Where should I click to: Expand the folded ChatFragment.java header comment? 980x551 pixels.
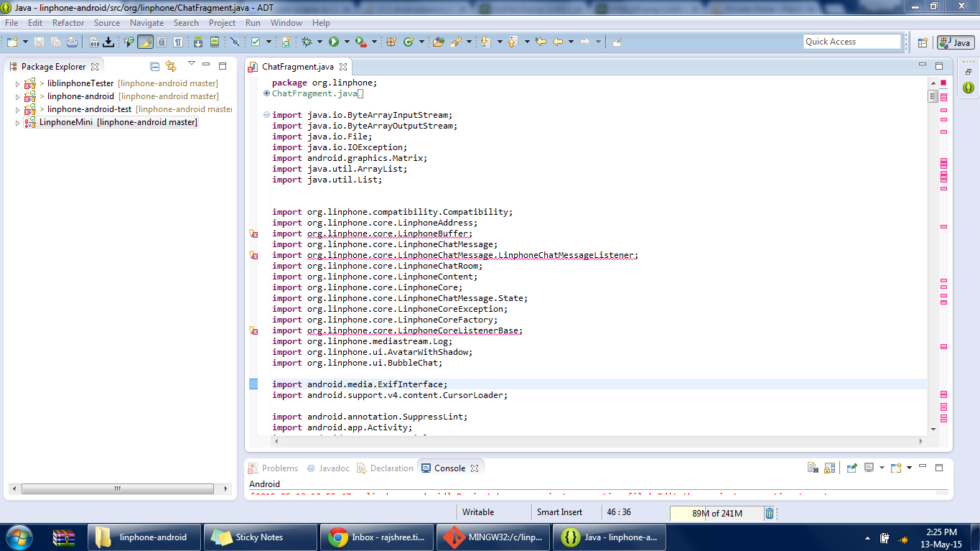click(266, 93)
